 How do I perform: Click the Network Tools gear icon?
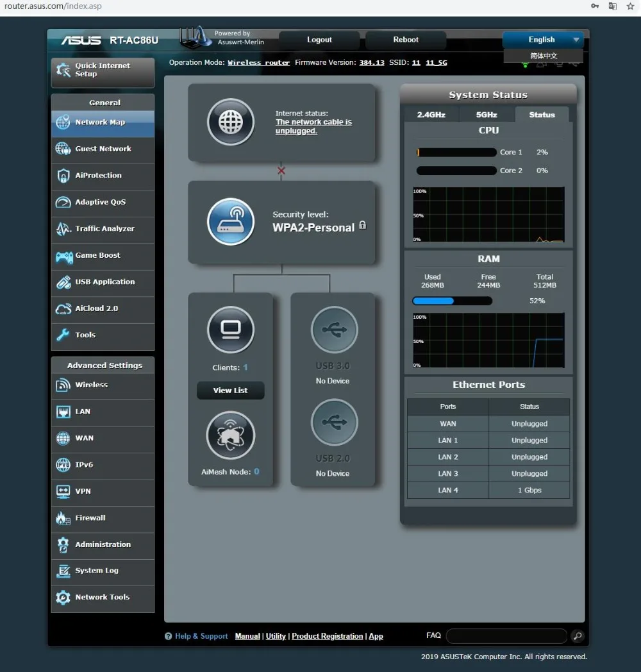pos(63,598)
